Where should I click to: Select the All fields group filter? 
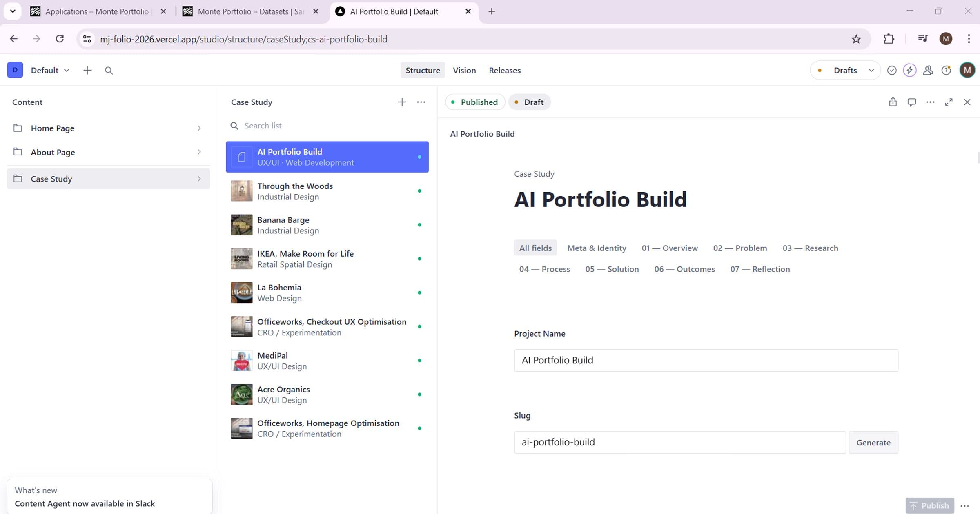pyautogui.click(x=535, y=248)
